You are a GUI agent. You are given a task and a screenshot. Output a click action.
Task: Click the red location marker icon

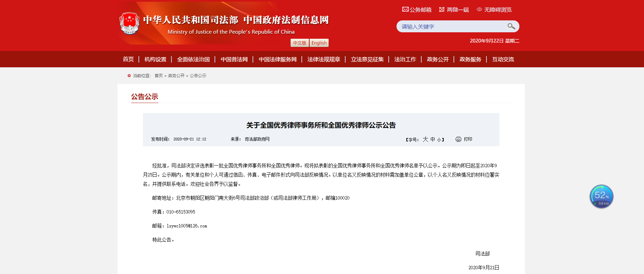[129, 76]
